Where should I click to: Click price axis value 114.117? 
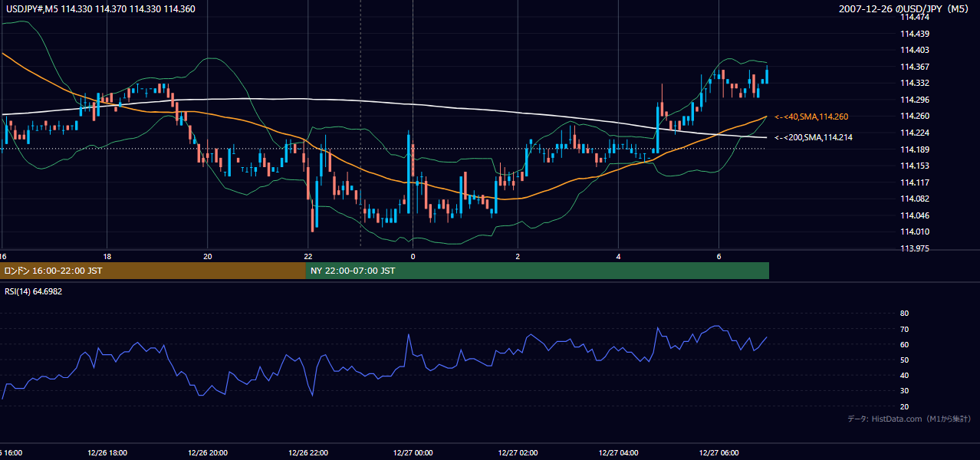[914, 182]
